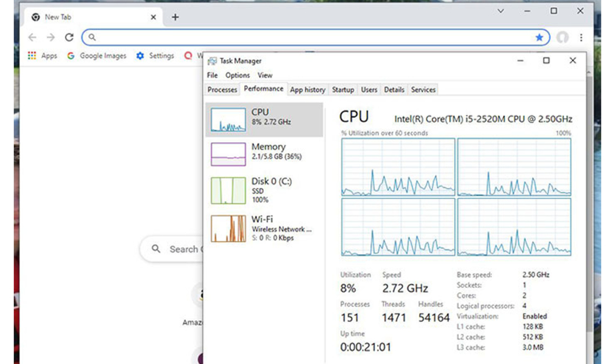Reload the page in Chrome

[x=69, y=37]
